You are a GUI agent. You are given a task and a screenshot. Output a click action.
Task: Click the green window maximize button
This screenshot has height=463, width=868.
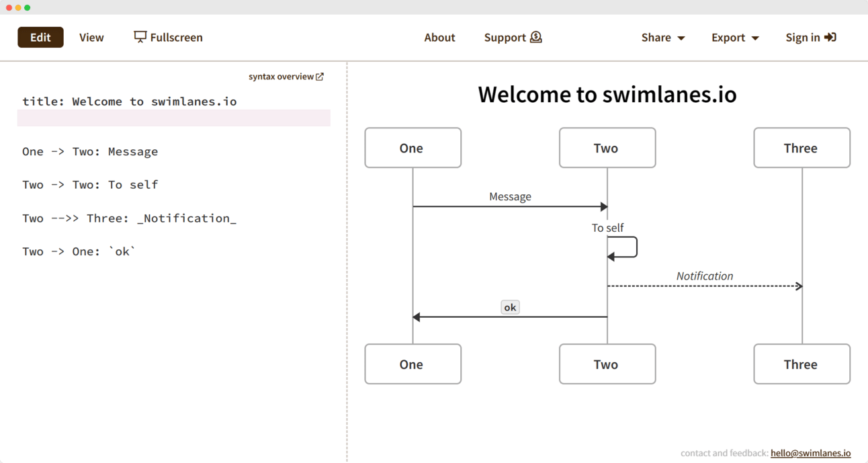pos(27,7)
